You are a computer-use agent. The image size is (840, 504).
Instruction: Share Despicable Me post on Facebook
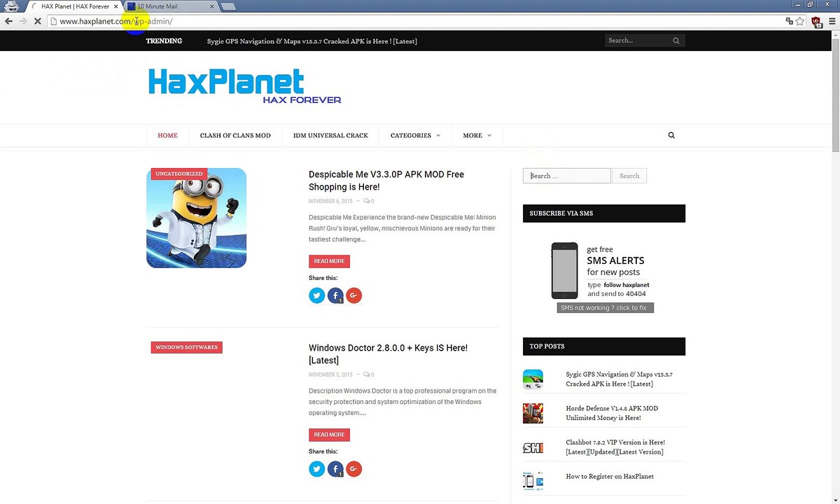click(x=335, y=295)
